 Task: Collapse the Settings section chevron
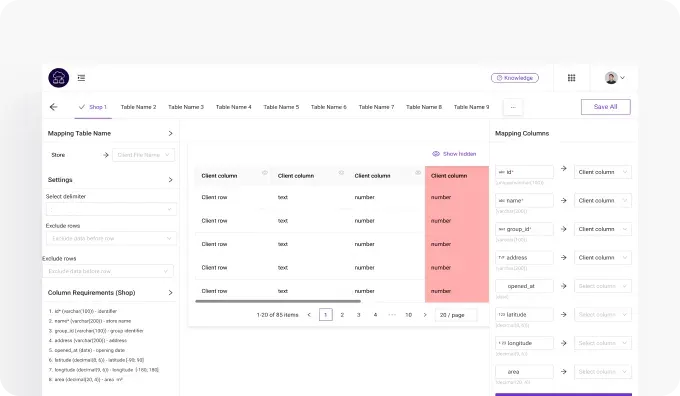(170, 180)
